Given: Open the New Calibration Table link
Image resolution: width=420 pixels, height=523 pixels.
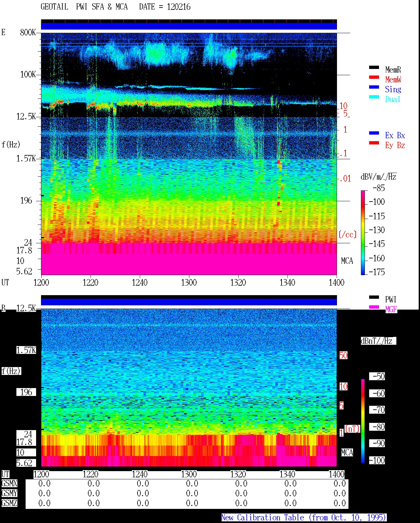Looking at the screenshot, I should click(304, 518).
